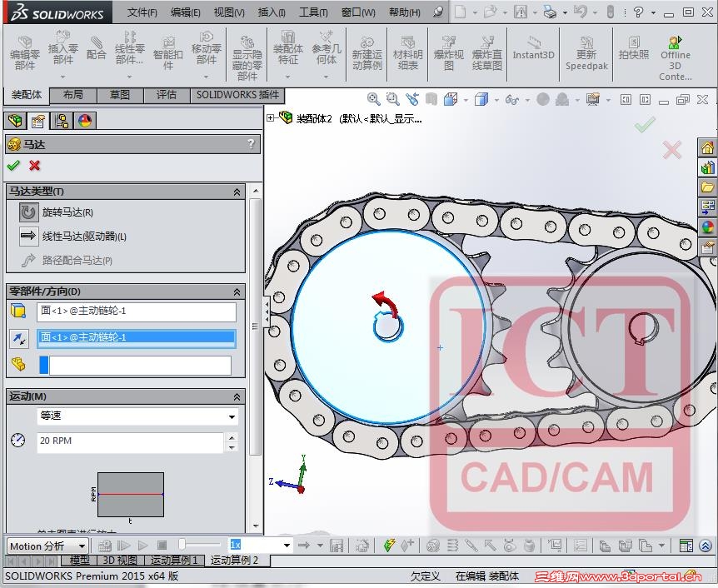This screenshot has width=718, height=588.
Task: Open the Motion 分析 study type dropdown
Action: tap(82, 546)
